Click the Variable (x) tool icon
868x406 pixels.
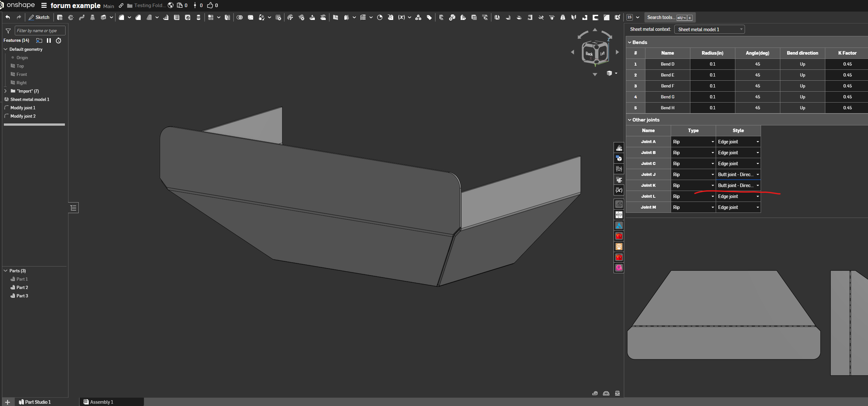(x=401, y=17)
